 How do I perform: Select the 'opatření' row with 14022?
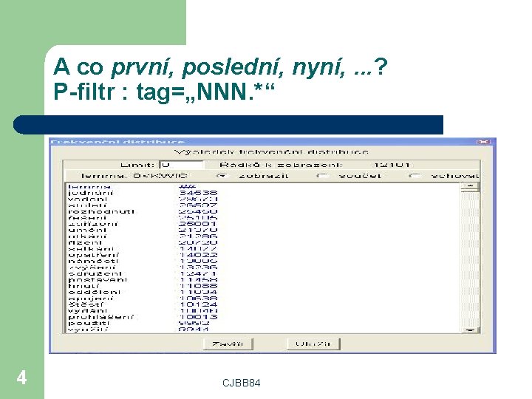point(143,255)
